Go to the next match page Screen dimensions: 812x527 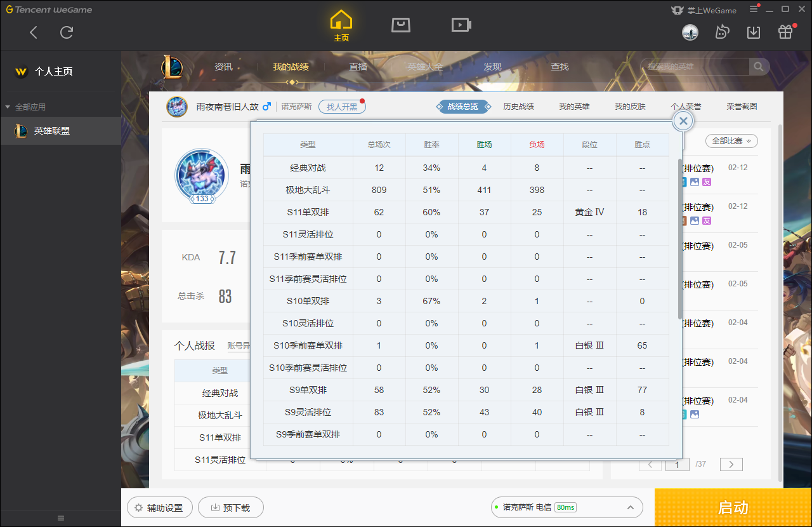pyautogui.click(x=731, y=465)
